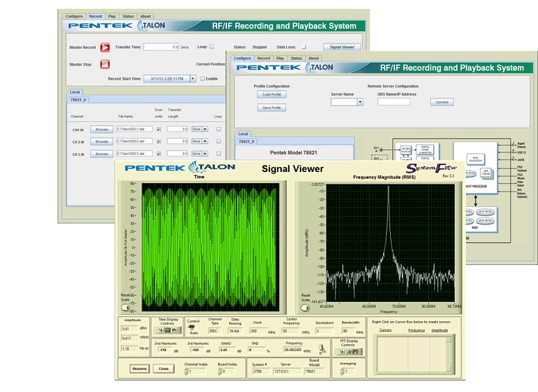Select the Local tab in the Record window
The width and height of the screenshot is (538, 392).
75,92
